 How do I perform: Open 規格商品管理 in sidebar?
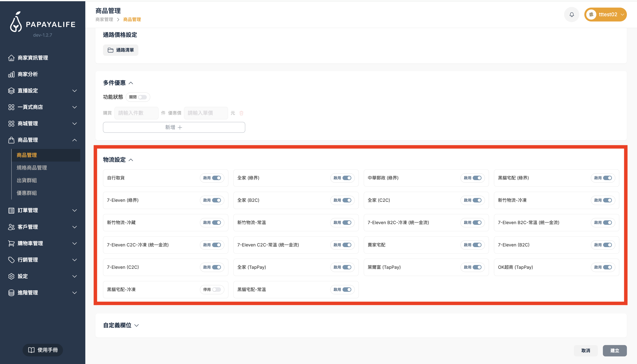[x=32, y=168]
